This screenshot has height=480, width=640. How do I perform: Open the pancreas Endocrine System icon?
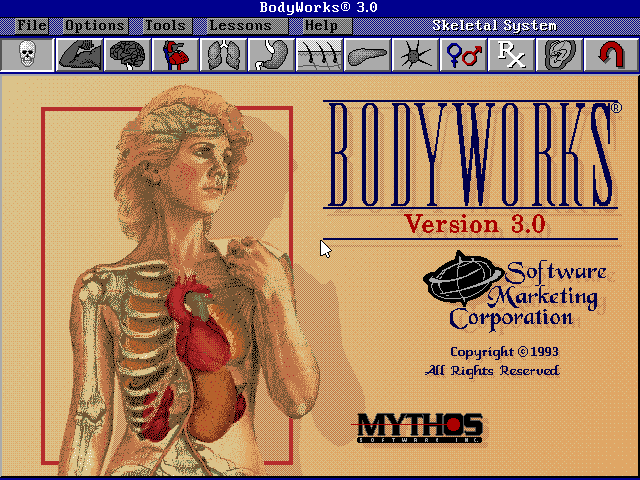tap(367, 55)
